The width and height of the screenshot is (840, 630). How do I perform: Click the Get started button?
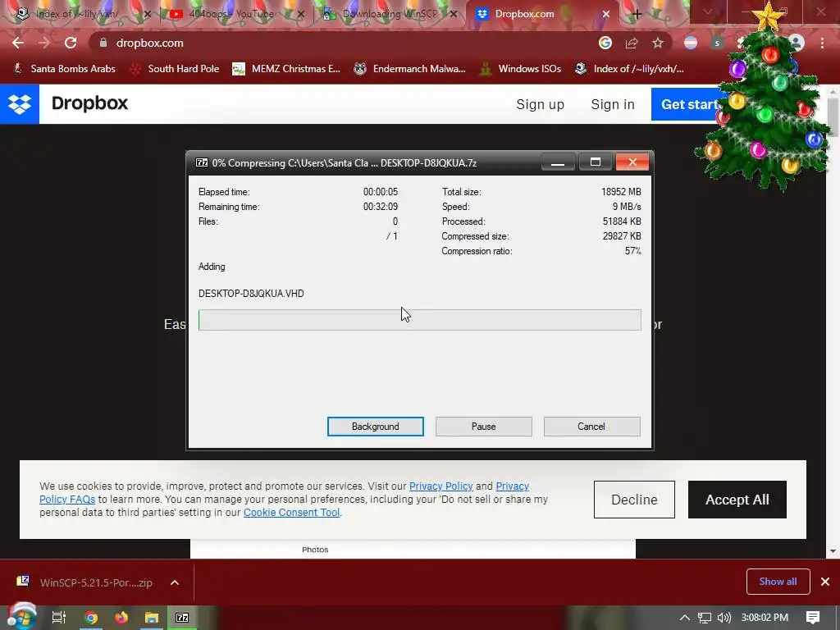[x=688, y=104]
